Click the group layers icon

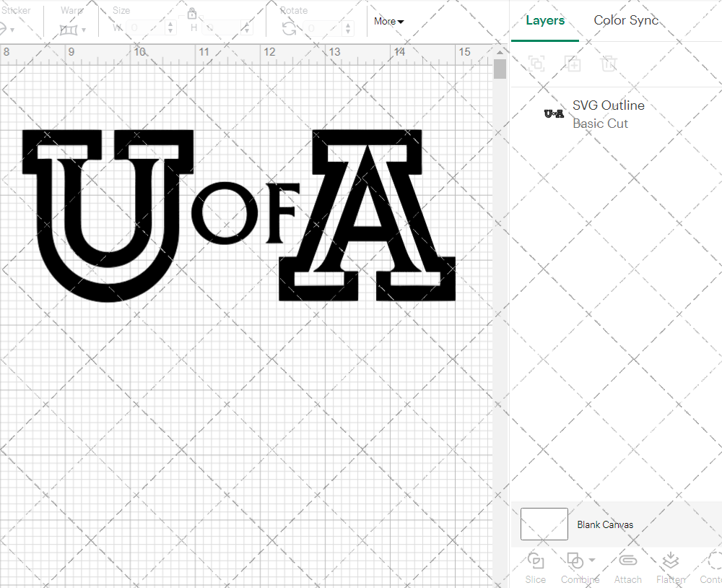pos(537,64)
